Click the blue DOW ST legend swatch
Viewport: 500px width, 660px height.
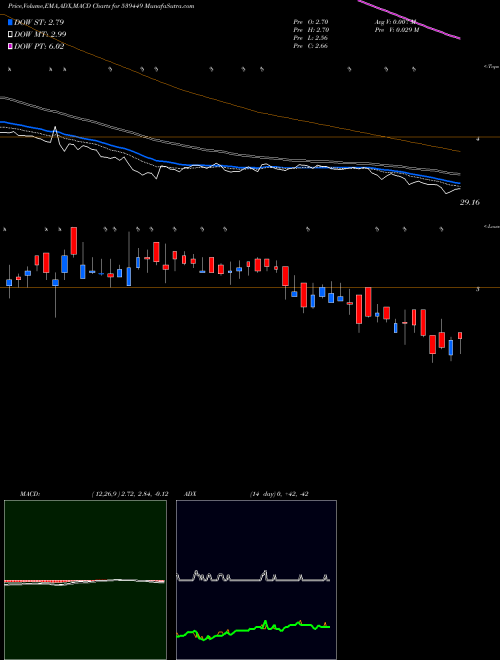click(x=10, y=22)
